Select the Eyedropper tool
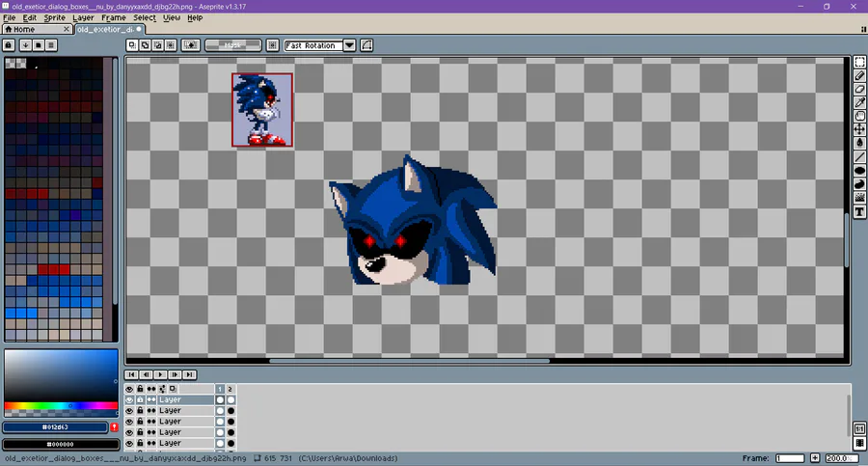 pos(859,102)
